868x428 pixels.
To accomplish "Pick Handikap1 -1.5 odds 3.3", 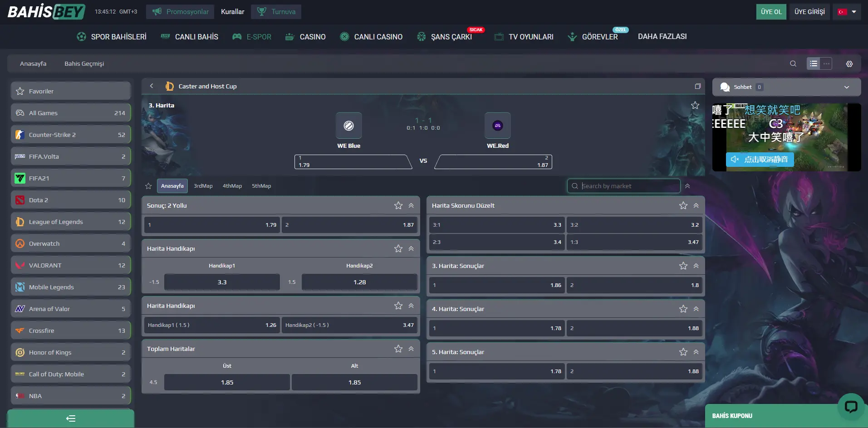I will click(x=222, y=282).
